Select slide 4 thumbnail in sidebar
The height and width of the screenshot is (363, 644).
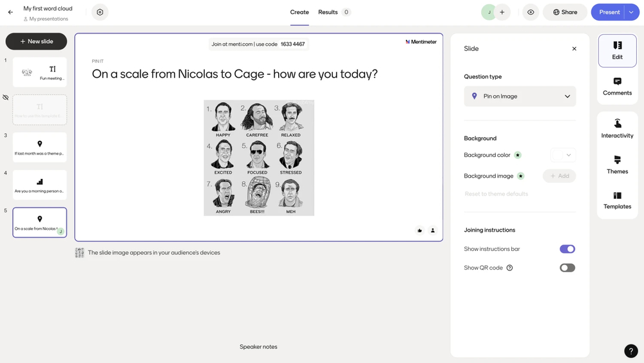pyautogui.click(x=39, y=185)
